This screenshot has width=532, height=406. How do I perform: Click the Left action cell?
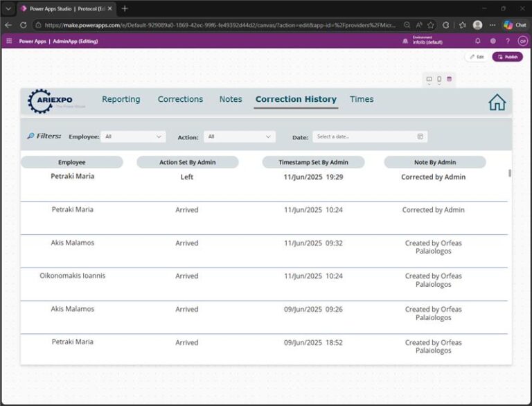(x=187, y=177)
